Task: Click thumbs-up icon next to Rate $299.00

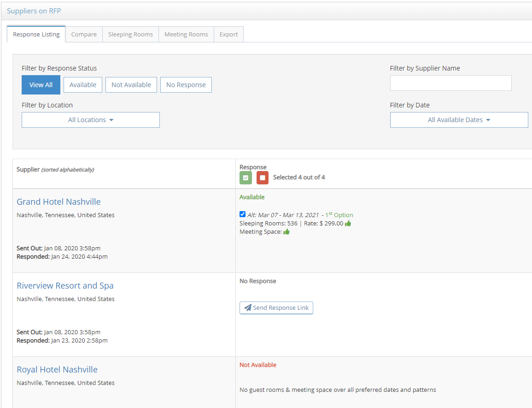Action: pyautogui.click(x=348, y=224)
